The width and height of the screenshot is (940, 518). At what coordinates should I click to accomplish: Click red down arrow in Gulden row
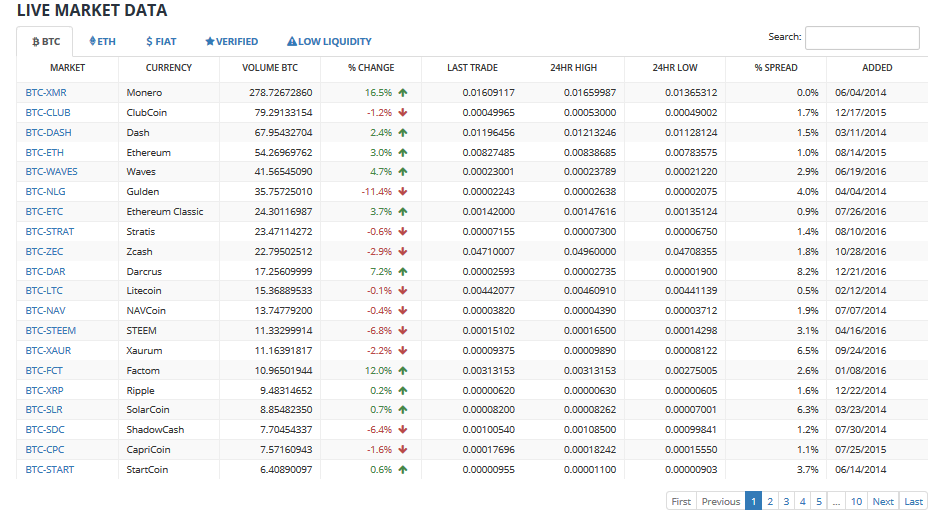coord(403,191)
